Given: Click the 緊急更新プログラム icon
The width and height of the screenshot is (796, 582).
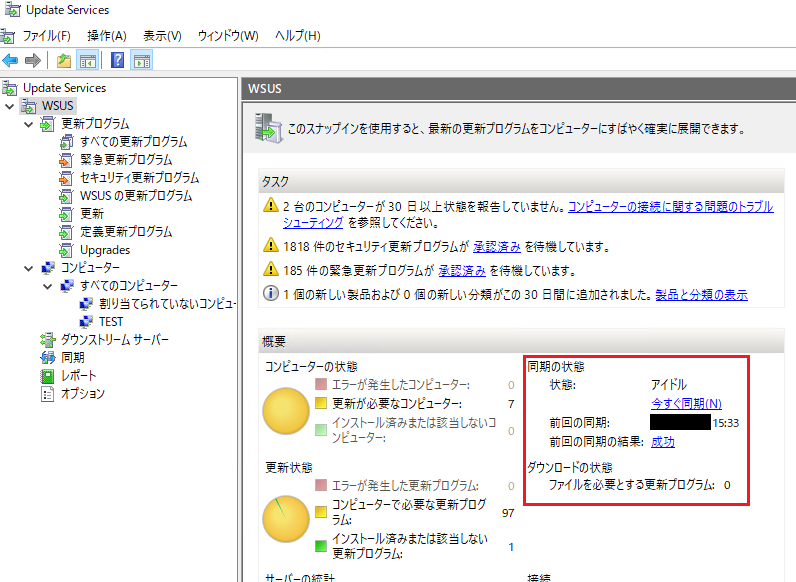Looking at the screenshot, I should 66,160.
